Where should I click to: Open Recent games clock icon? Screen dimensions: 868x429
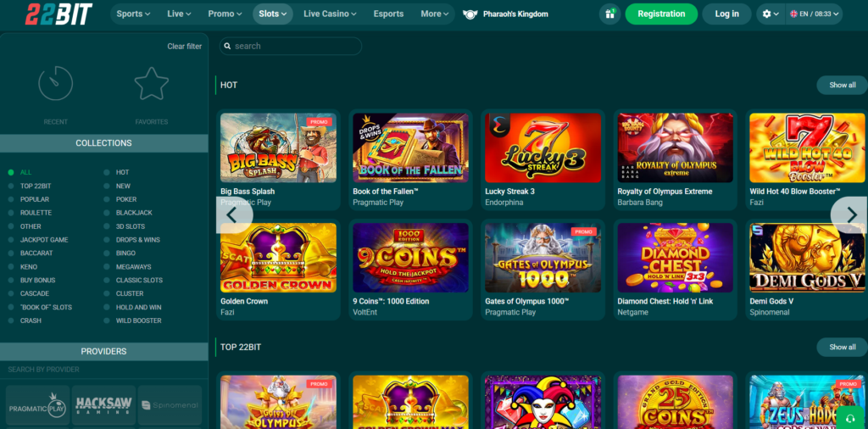coord(55,84)
